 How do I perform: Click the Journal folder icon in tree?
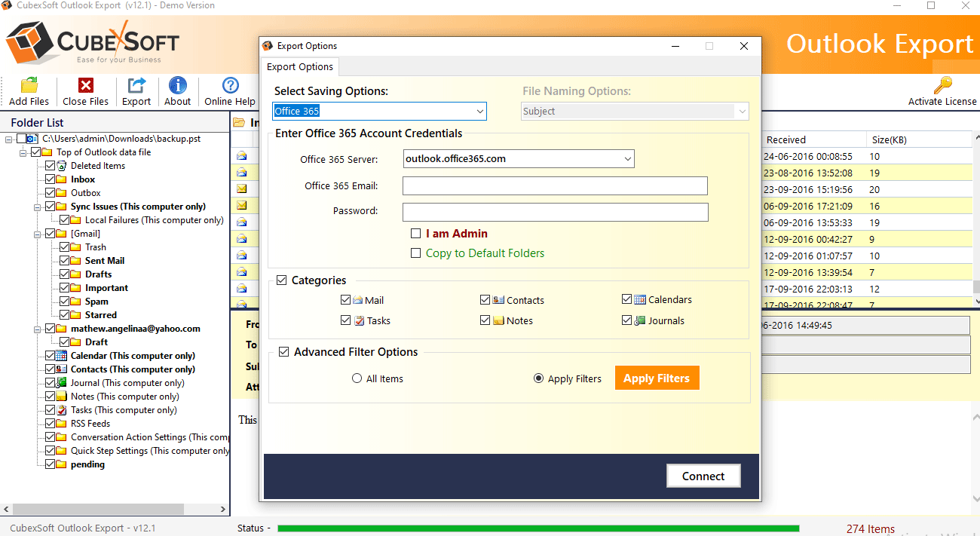click(62, 383)
